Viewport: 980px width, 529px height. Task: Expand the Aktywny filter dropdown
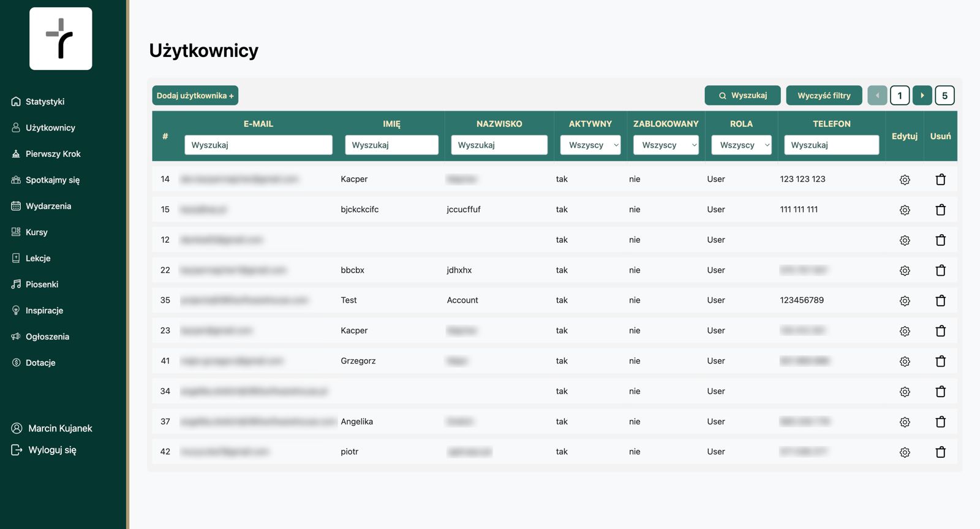coord(590,145)
